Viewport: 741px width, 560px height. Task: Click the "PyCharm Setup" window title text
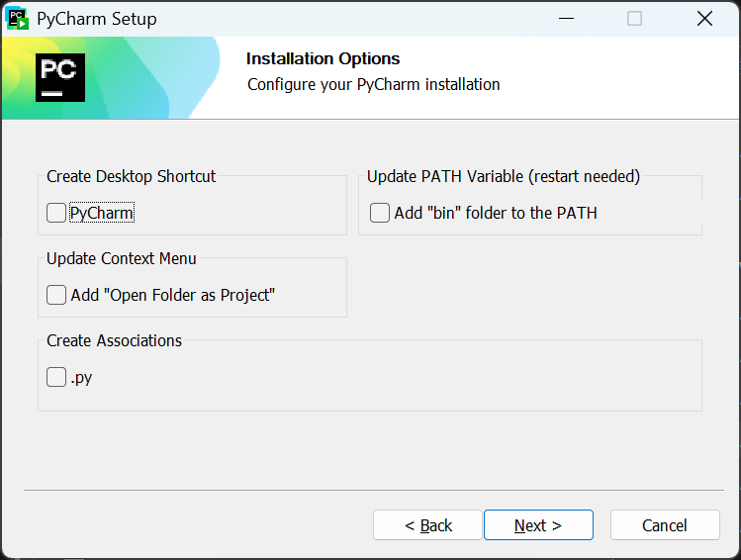point(97,19)
